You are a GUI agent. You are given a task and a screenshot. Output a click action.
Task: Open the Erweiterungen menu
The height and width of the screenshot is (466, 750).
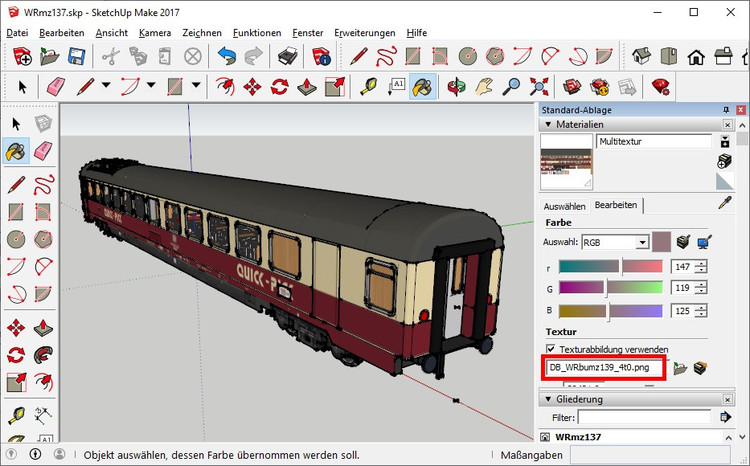pos(365,33)
